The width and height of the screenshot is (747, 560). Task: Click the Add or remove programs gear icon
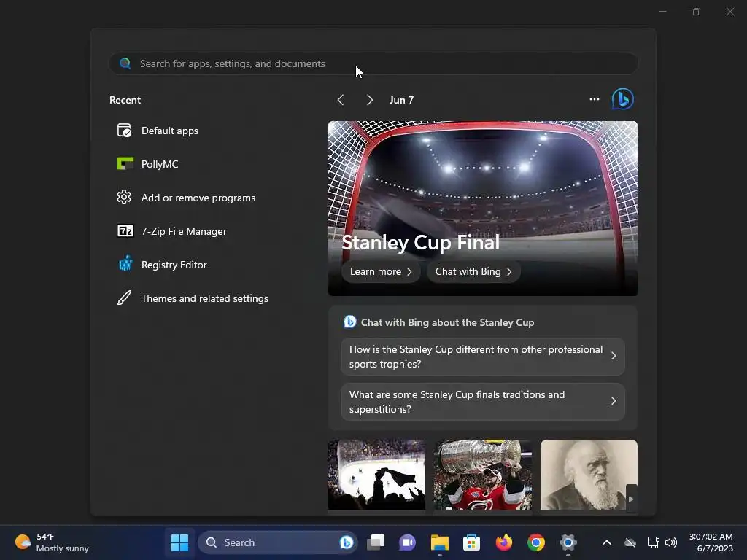pos(124,197)
